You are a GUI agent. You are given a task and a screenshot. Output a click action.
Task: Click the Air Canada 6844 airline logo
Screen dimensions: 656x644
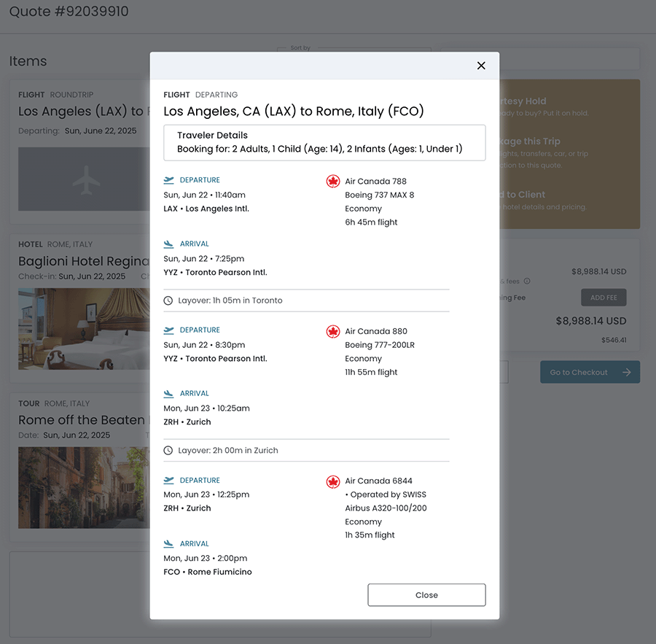point(333,481)
